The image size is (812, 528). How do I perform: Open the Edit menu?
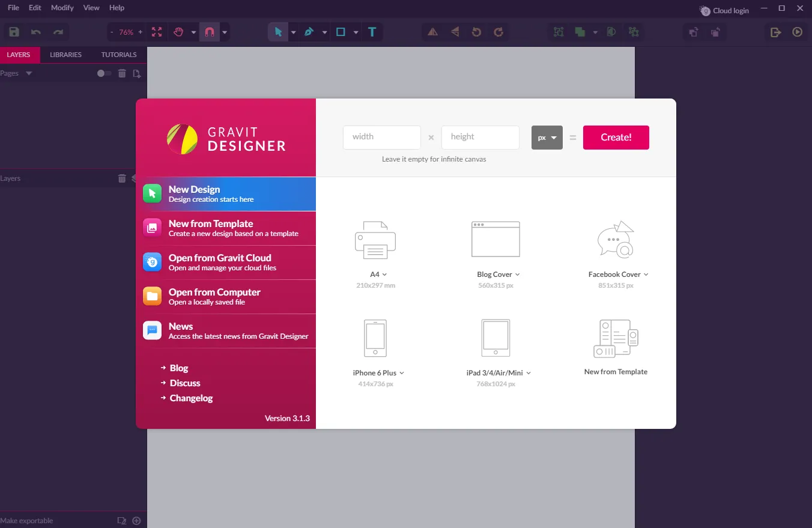pyautogui.click(x=35, y=8)
